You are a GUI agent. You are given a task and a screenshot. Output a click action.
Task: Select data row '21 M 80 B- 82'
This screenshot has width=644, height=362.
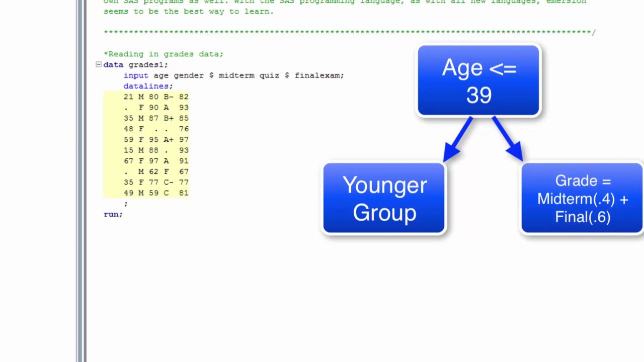tap(156, 97)
